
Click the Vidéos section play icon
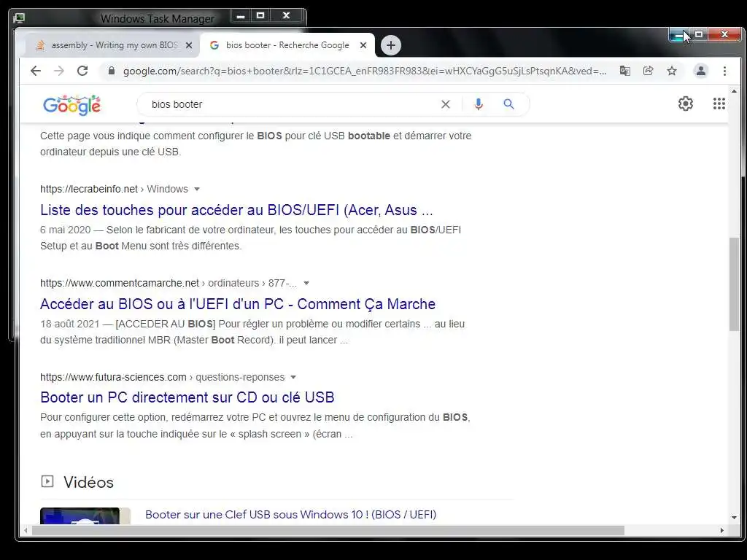[47, 481]
